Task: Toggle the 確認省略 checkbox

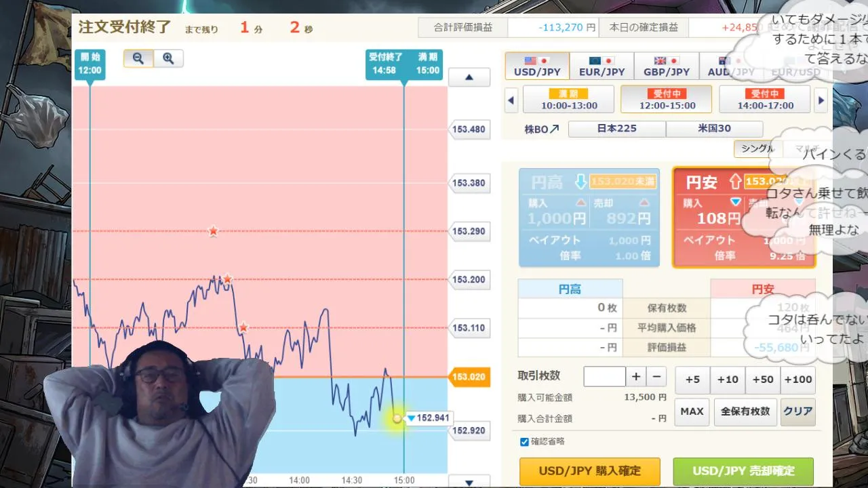Action: click(524, 442)
